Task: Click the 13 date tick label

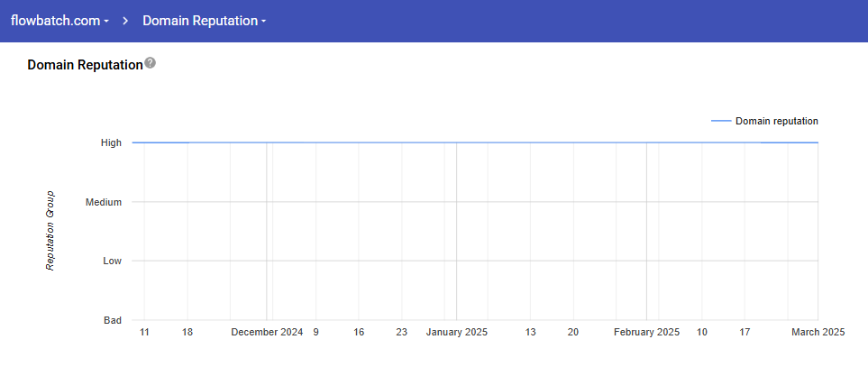Action: coord(530,333)
